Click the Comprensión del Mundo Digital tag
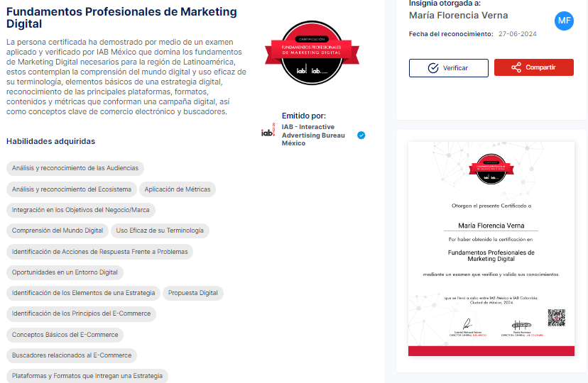 point(58,231)
